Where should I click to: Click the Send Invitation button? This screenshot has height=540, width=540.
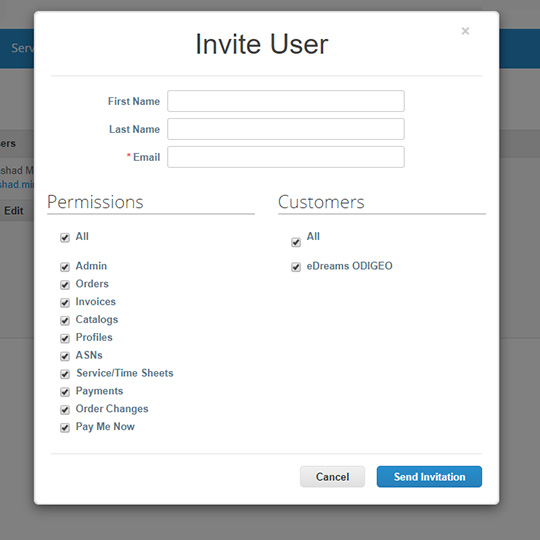click(x=429, y=477)
